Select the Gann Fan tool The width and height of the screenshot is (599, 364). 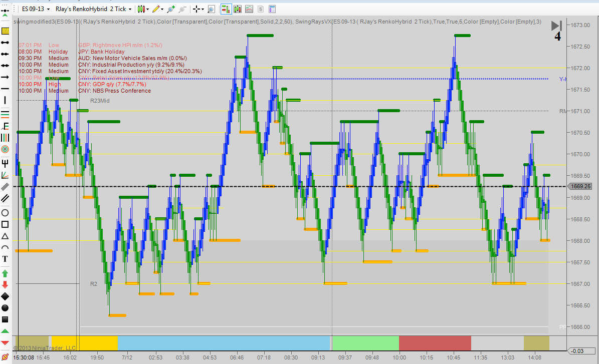tap(5, 175)
